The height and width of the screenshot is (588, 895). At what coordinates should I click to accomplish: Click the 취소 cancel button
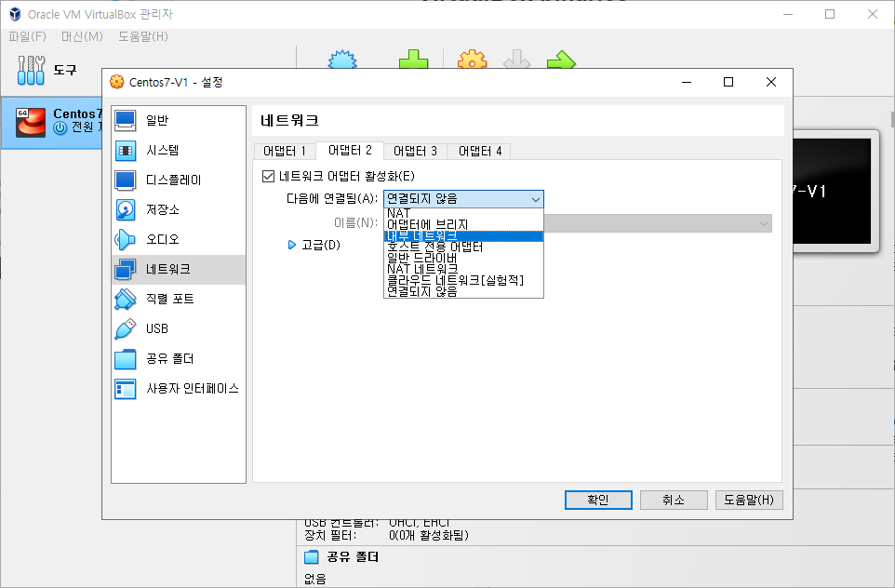pos(674,501)
